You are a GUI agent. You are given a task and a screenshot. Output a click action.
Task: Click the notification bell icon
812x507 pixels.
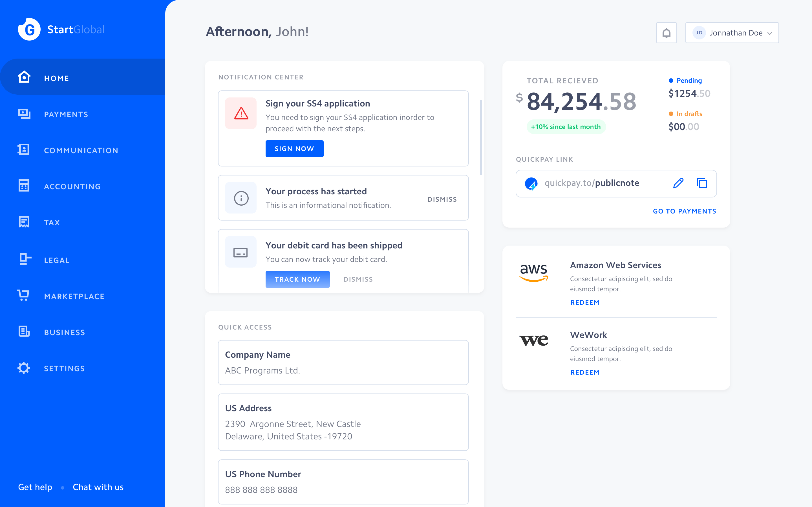667,33
